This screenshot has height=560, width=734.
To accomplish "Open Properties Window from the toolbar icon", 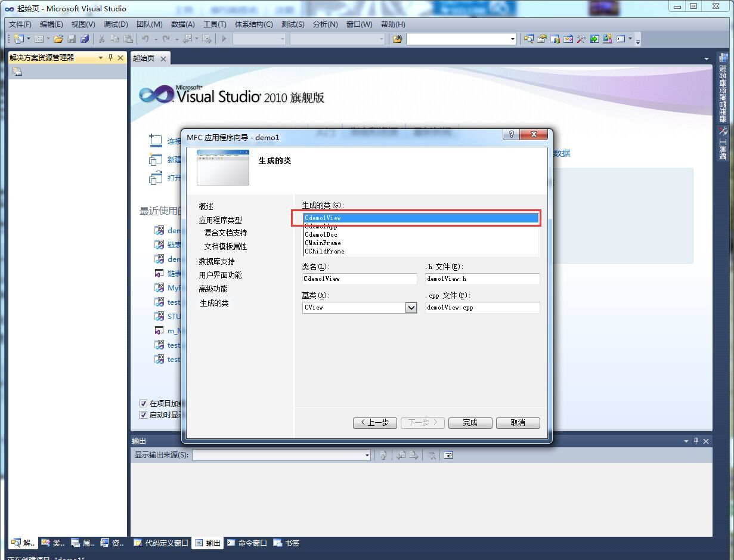I will pos(541,39).
